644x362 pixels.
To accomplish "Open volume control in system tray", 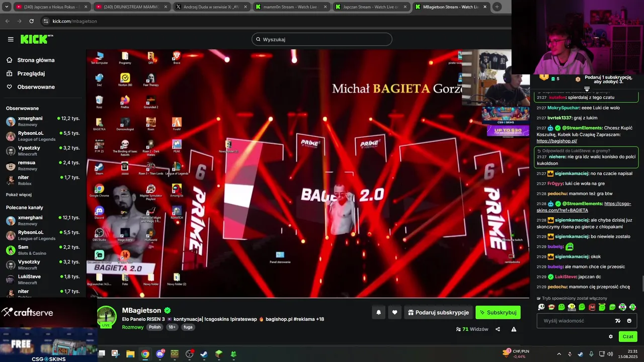I will coord(610,354).
